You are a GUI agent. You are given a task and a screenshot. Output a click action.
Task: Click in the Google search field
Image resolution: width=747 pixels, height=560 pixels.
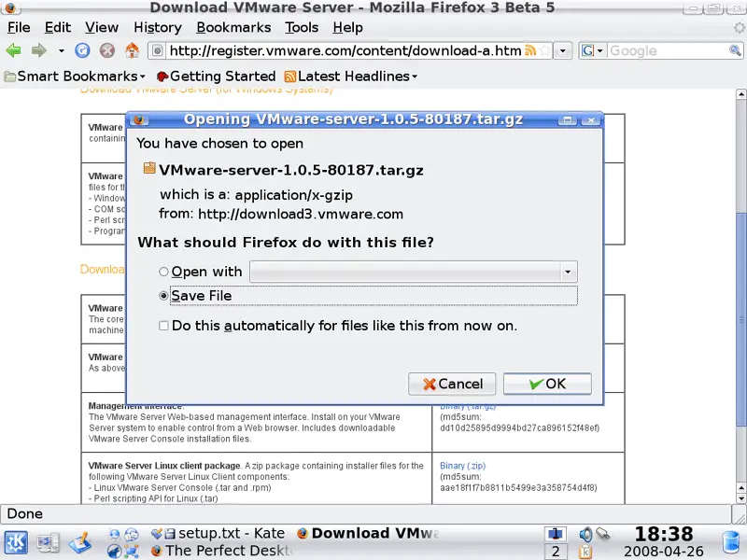[668, 50]
